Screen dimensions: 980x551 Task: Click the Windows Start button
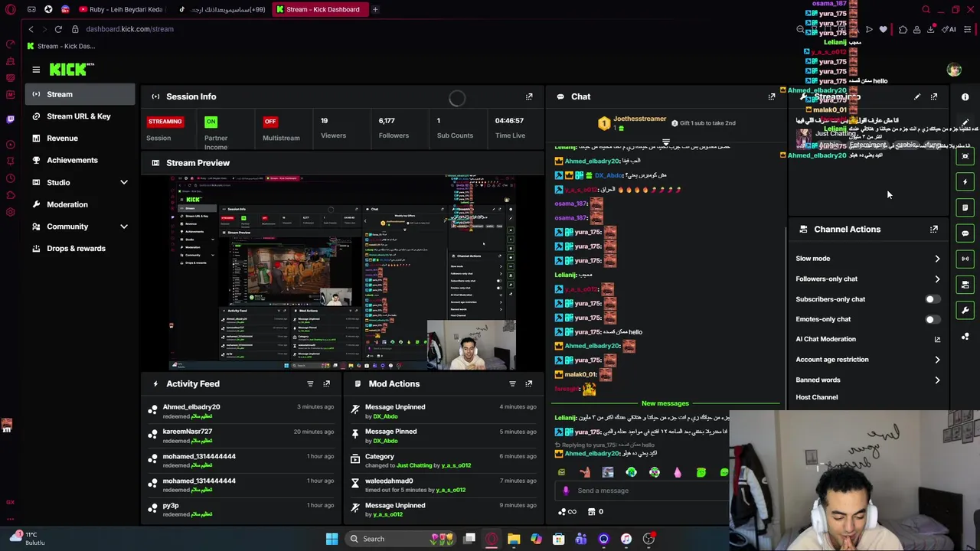[332, 539]
